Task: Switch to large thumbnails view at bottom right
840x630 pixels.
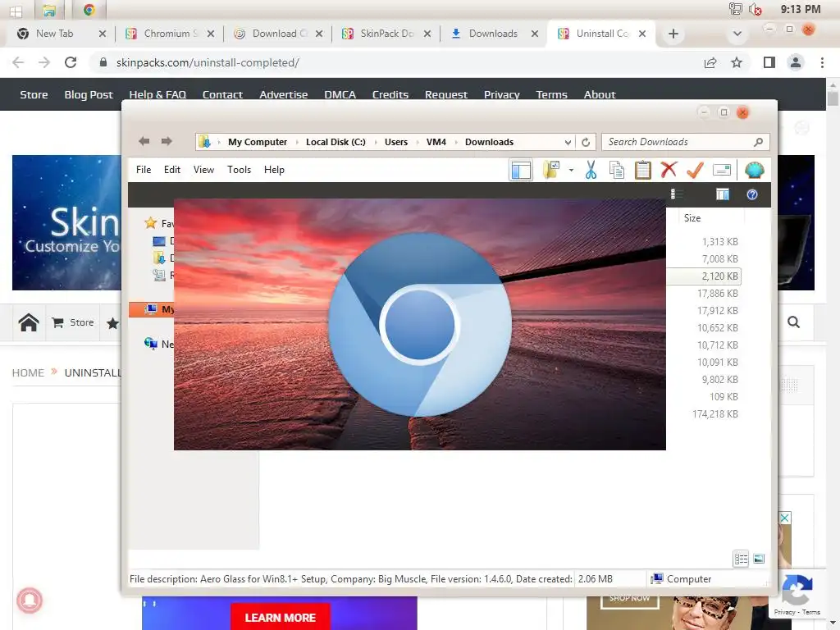Action: point(759,559)
